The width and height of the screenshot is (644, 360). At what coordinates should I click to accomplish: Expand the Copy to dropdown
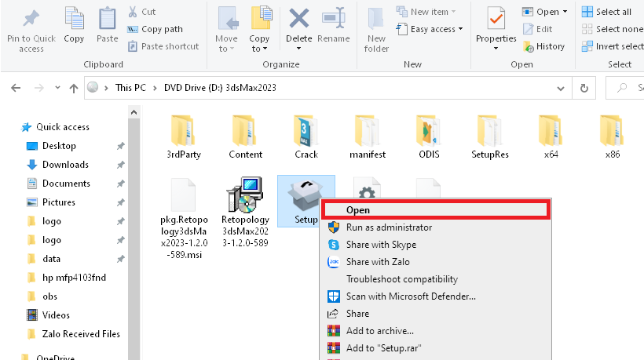tap(259, 49)
